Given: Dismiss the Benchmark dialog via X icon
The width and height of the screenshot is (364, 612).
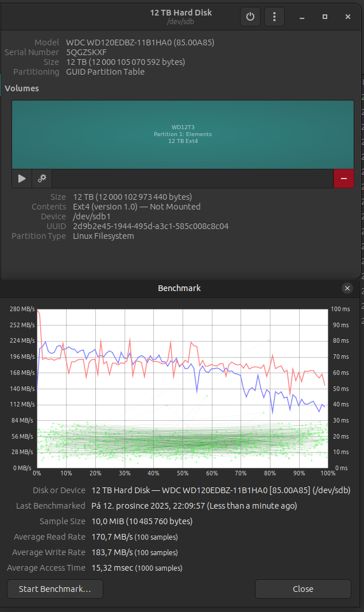Looking at the screenshot, I should tap(347, 288).
